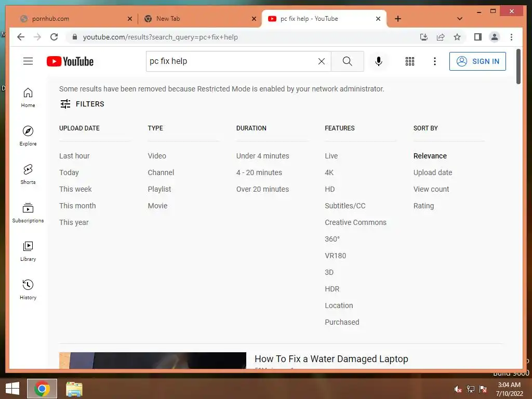The image size is (532, 399).
Task: Close the New Tab tab
Action: 254,19
